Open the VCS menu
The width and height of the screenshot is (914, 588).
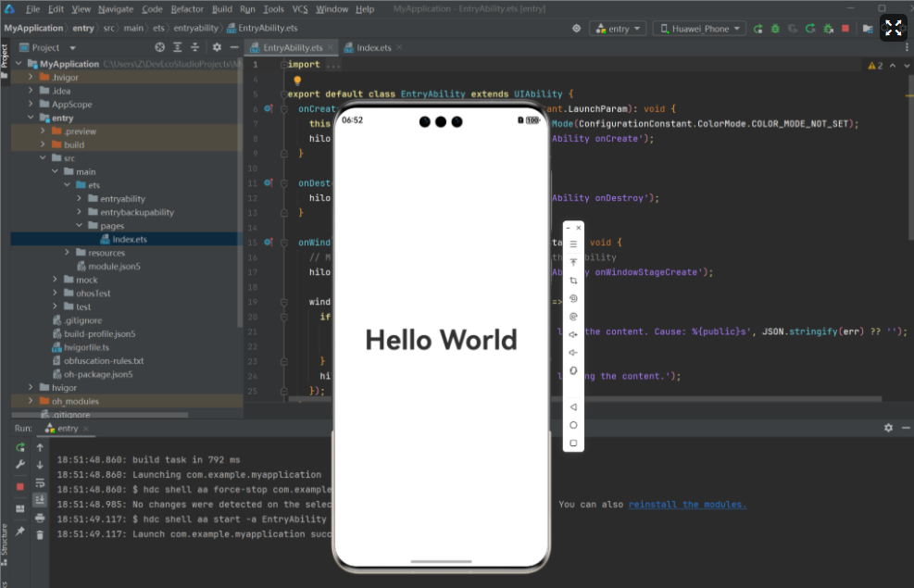click(300, 8)
